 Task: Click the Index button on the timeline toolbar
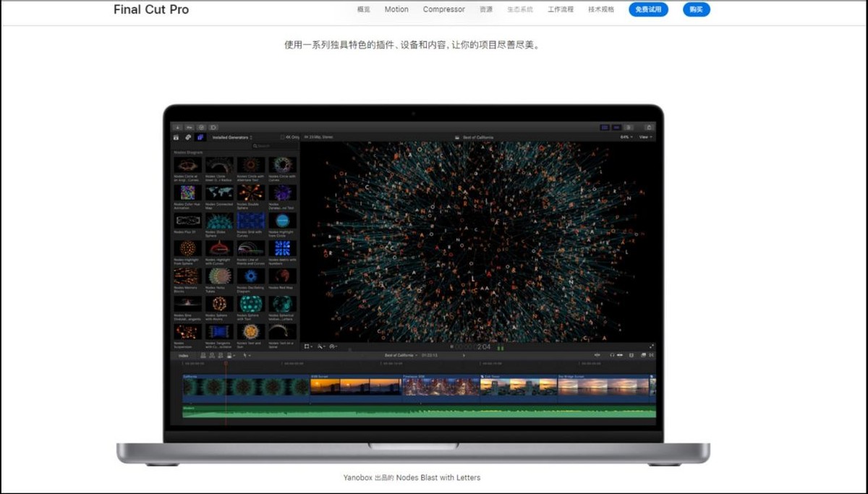point(184,355)
